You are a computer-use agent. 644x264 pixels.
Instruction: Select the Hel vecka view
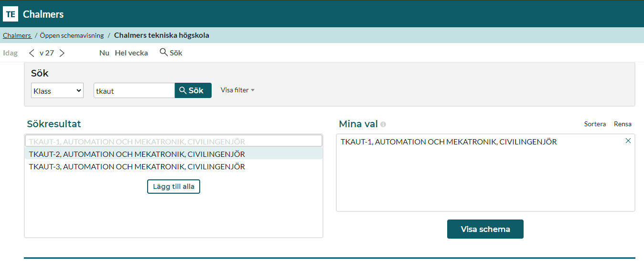pos(131,53)
